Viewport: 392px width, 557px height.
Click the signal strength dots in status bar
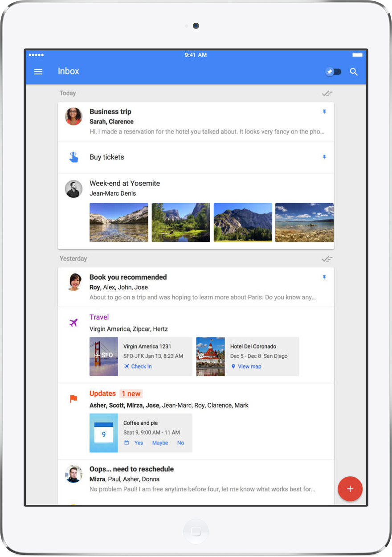coord(36,55)
